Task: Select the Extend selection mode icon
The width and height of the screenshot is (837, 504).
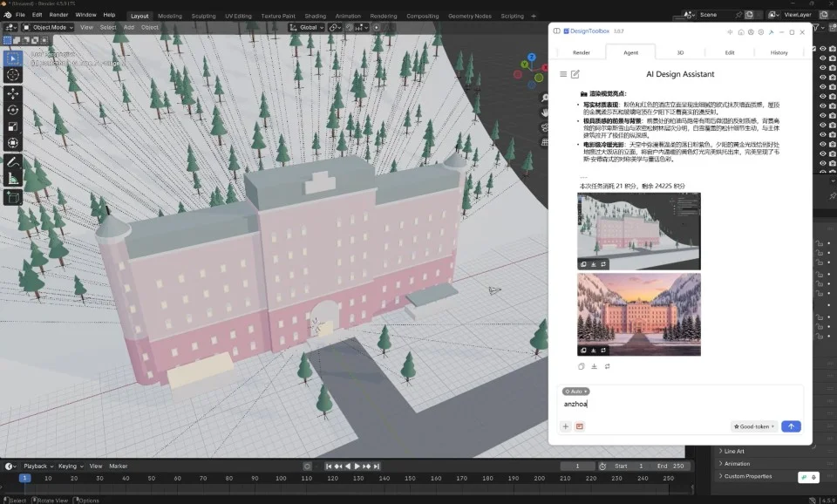Action: point(17,40)
